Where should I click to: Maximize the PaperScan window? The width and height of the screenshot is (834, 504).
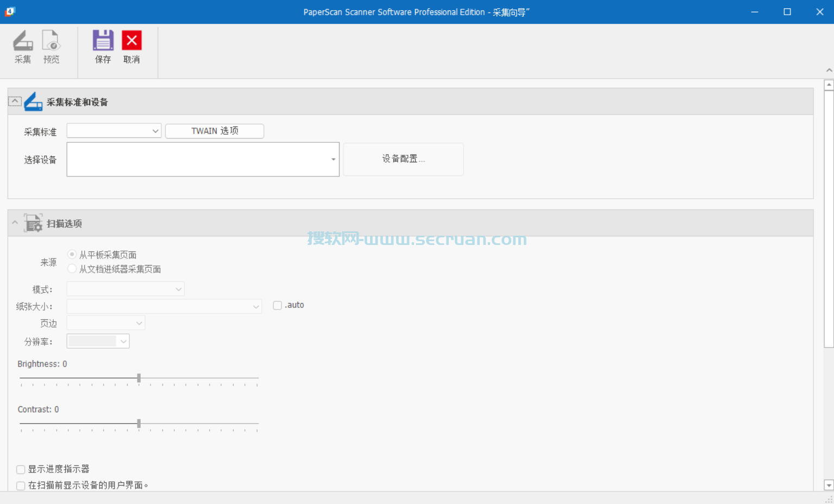[787, 12]
